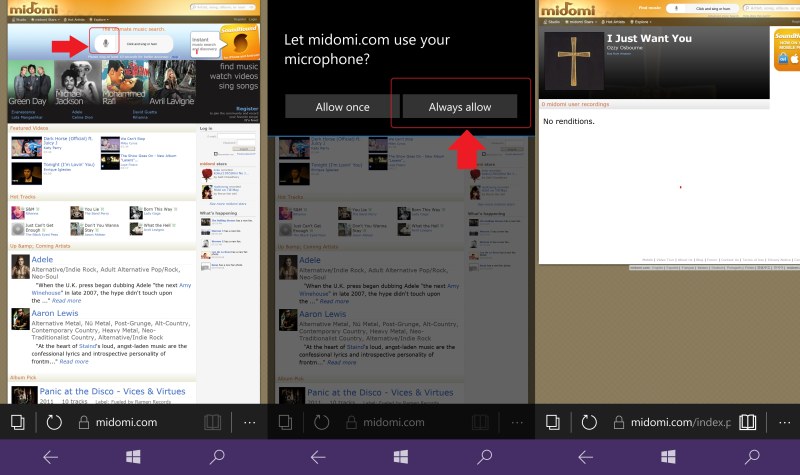The height and width of the screenshot is (475, 800).
Task: Click 'Click and sing or hum' in left screen
Action: click(141, 44)
